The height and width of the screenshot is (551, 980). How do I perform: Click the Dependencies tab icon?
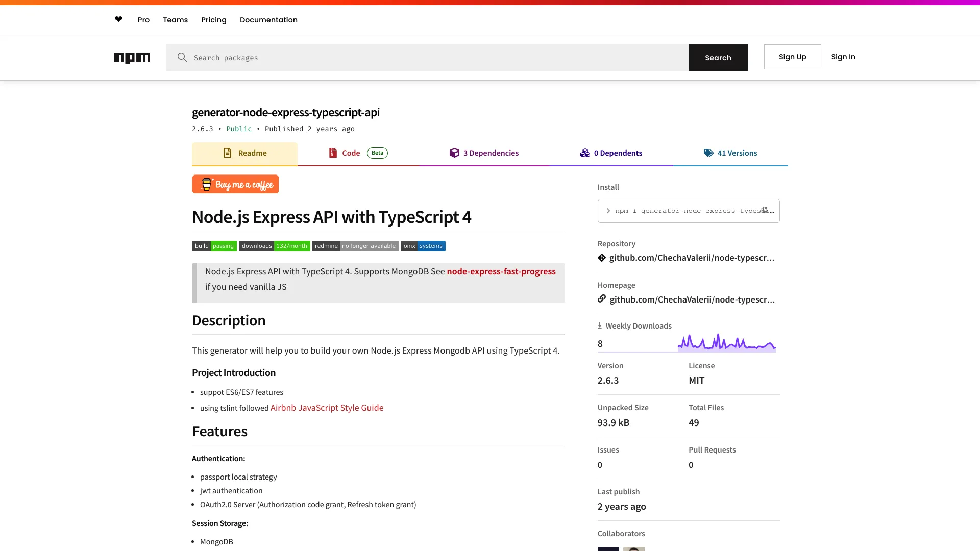click(454, 153)
